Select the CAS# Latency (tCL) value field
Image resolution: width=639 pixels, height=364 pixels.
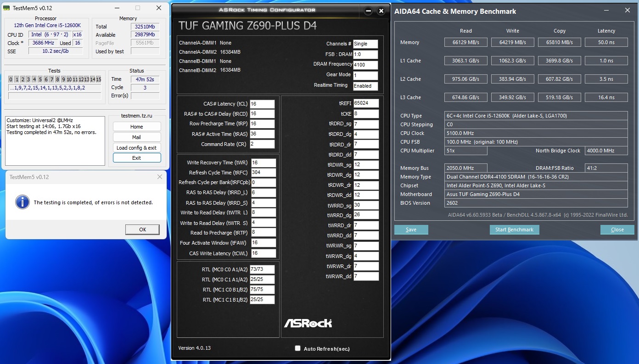click(x=262, y=104)
